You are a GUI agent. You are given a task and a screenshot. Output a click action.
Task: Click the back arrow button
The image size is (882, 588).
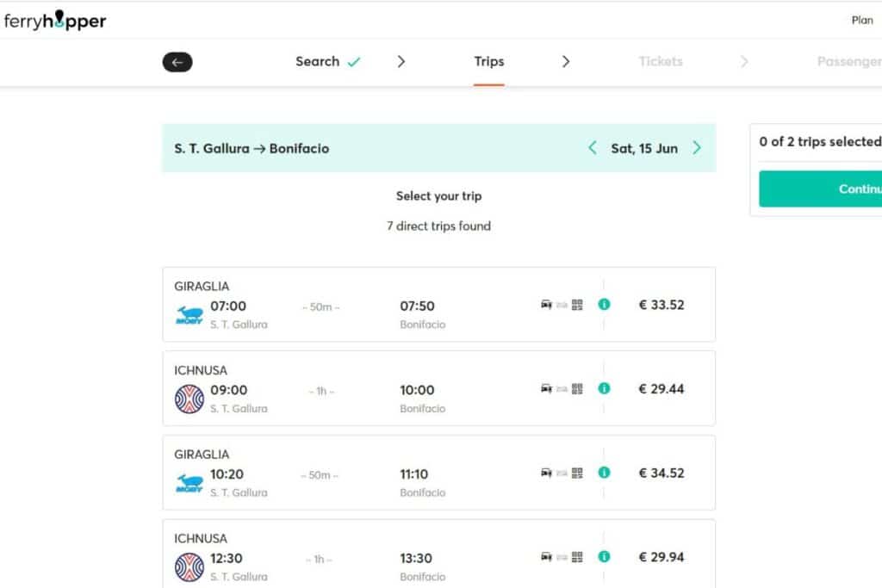pyautogui.click(x=177, y=61)
